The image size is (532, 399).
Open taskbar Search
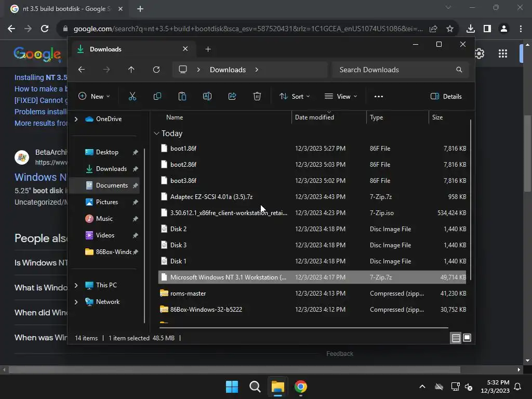(x=255, y=387)
